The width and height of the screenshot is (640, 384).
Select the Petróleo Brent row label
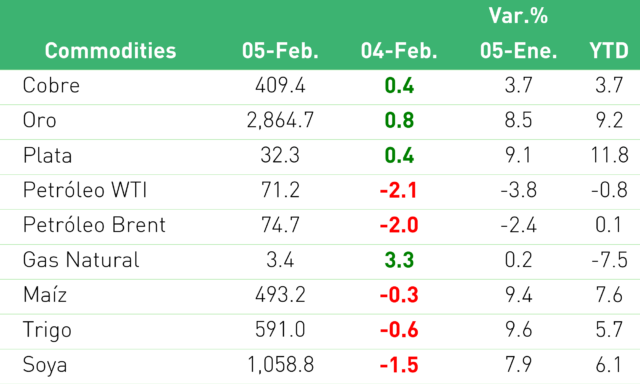(94, 225)
